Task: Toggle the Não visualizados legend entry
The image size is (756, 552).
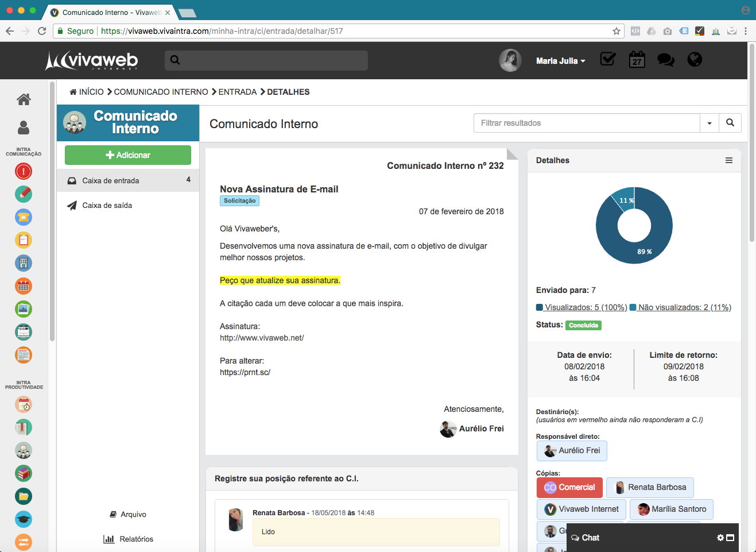Action: (680, 307)
